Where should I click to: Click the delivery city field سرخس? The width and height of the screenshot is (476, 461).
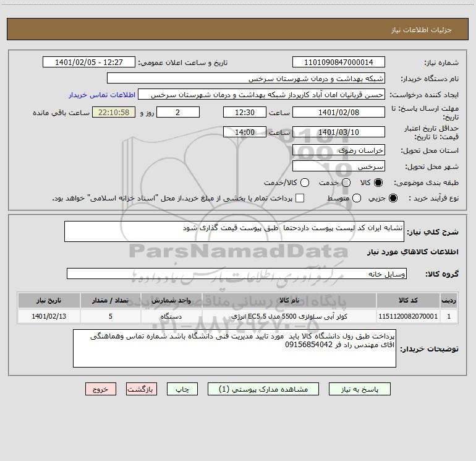click(339, 166)
